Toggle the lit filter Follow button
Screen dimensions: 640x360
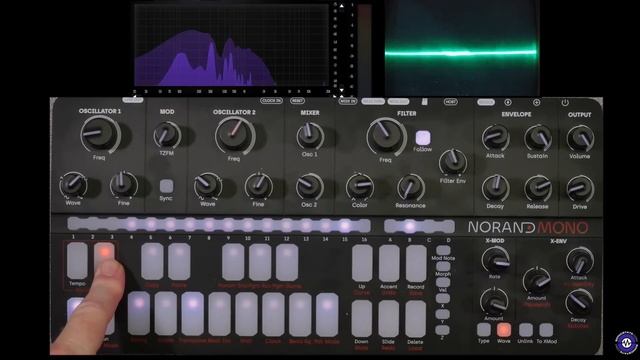423,138
